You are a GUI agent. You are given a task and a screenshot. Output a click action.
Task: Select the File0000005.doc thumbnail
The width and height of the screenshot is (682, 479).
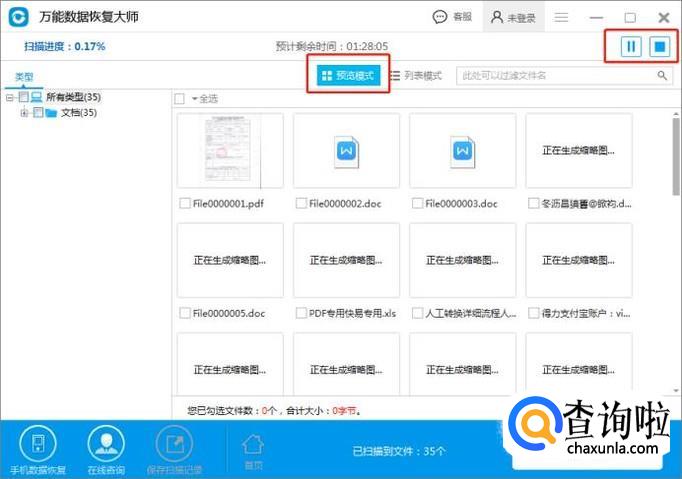pyautogui.click(x=230, y=260)
